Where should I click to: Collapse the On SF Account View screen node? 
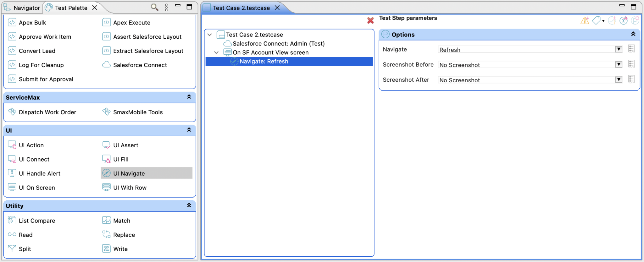(216, 52)
